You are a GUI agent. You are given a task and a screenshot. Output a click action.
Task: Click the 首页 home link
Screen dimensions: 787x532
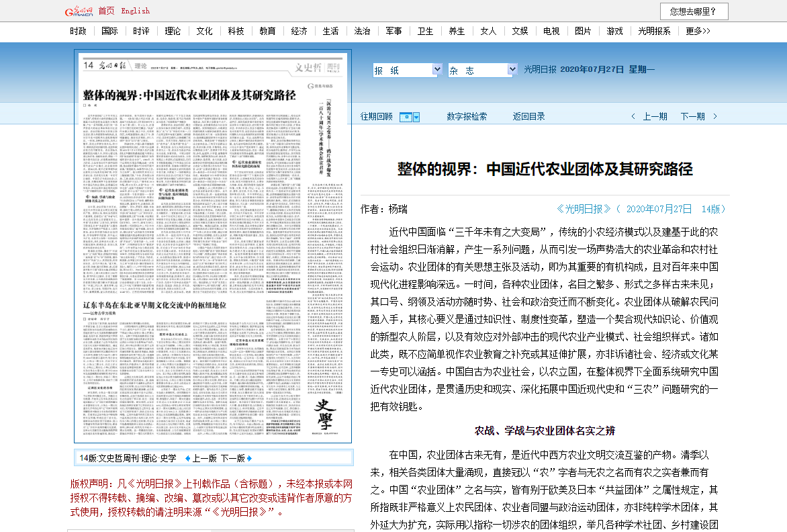click(x=106, y=11)
